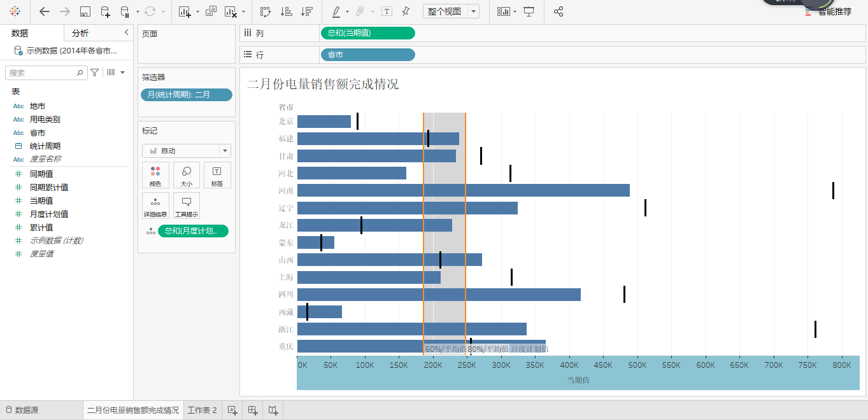This screenshot has height=420, width=868.
Task: Pause automatic data updates
Action: [125, 11]
